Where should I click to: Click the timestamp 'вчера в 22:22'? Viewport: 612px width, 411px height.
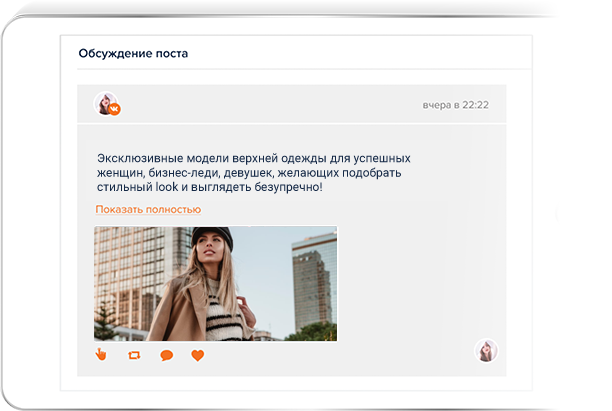tap(455, 104)
